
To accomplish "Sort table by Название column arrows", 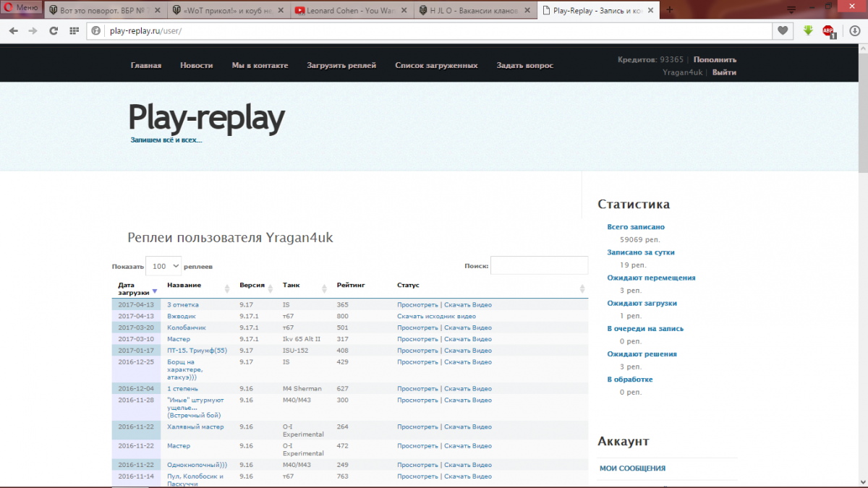I will [x=229, y=288].
